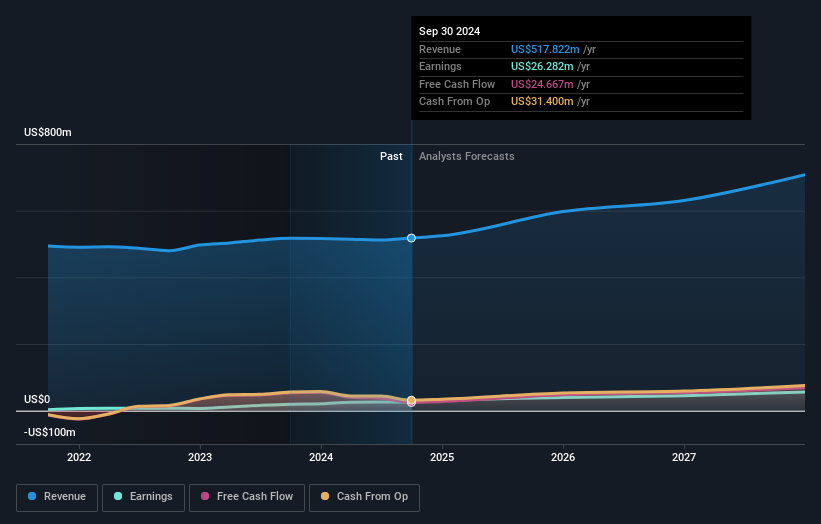
Task: Click the 2026 x-axis label
Action: coord(563,457)
